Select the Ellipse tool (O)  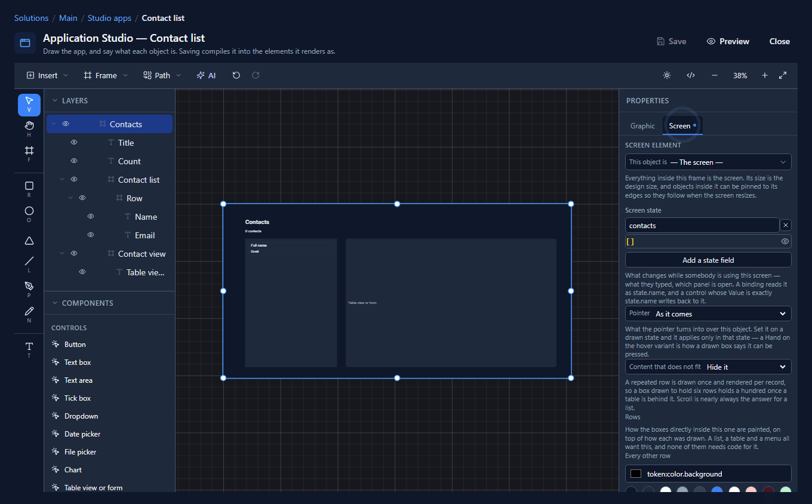pos(29,214)
